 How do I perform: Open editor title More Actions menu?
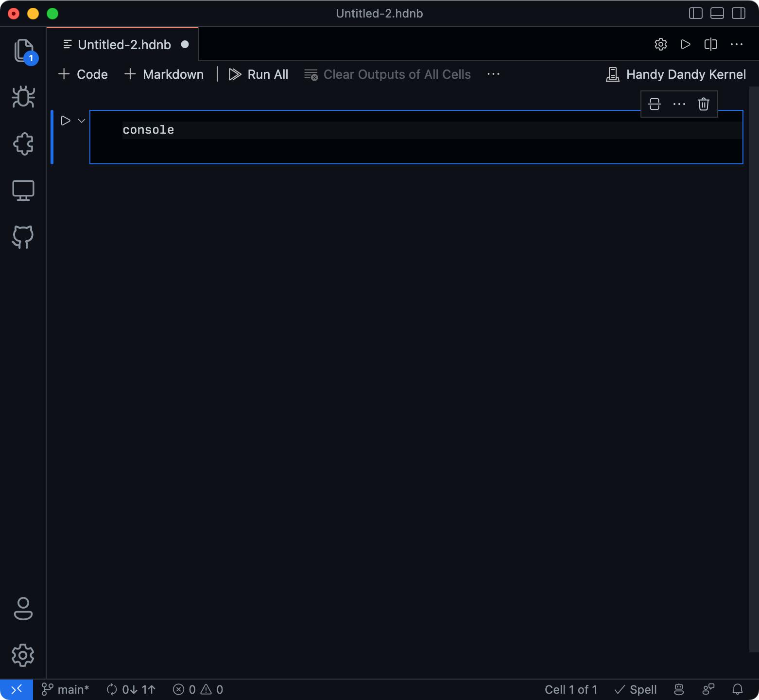(x=737, y=44)
